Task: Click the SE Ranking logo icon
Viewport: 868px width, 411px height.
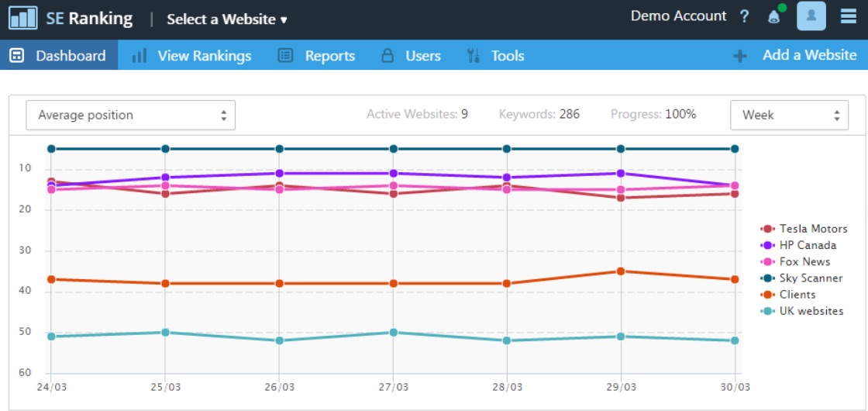Action: tap(23, 17)
